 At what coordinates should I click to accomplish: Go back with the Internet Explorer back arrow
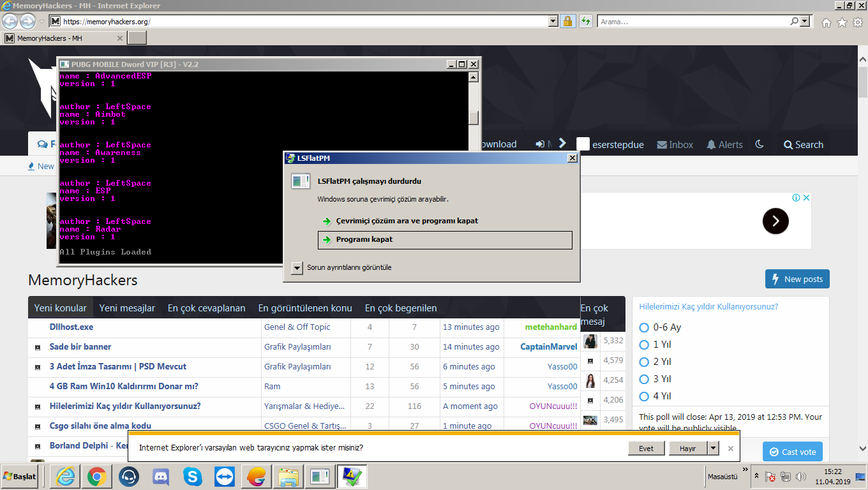pos(11,21)
